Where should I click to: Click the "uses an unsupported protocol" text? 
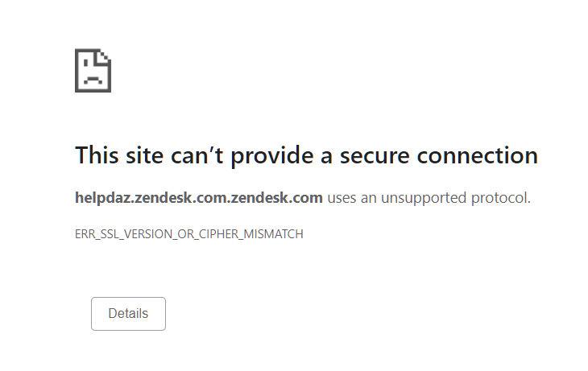pos(429,197)
